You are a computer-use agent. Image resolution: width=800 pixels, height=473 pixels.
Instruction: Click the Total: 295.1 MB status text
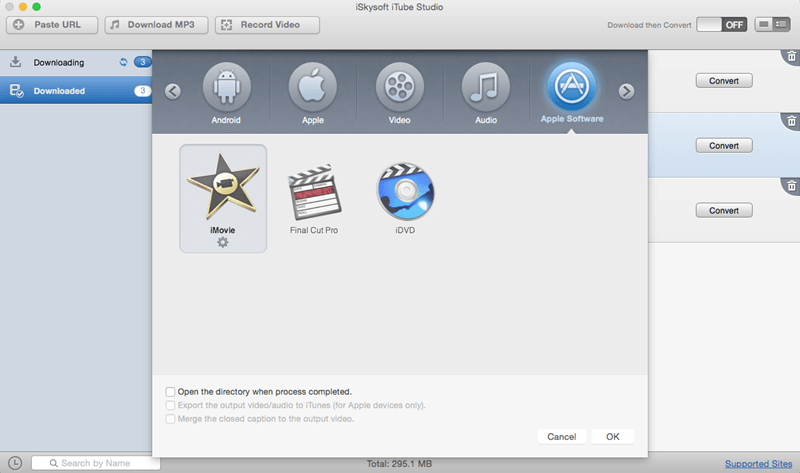[399, 464]
